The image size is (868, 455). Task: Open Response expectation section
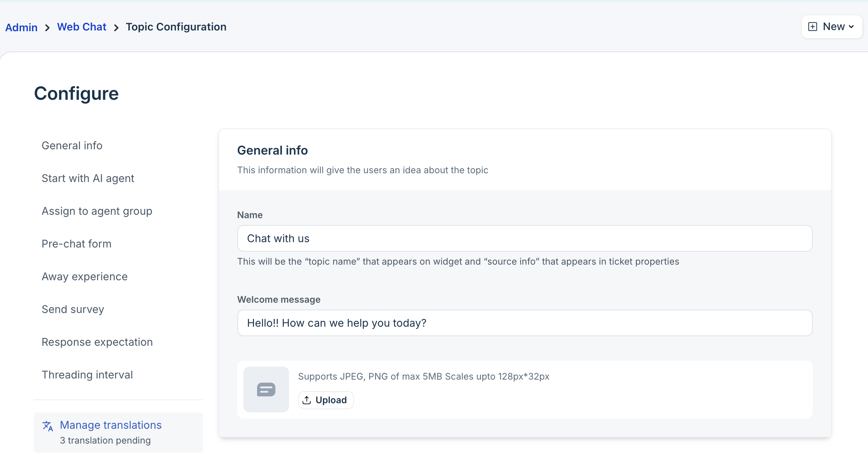[97, 342]
